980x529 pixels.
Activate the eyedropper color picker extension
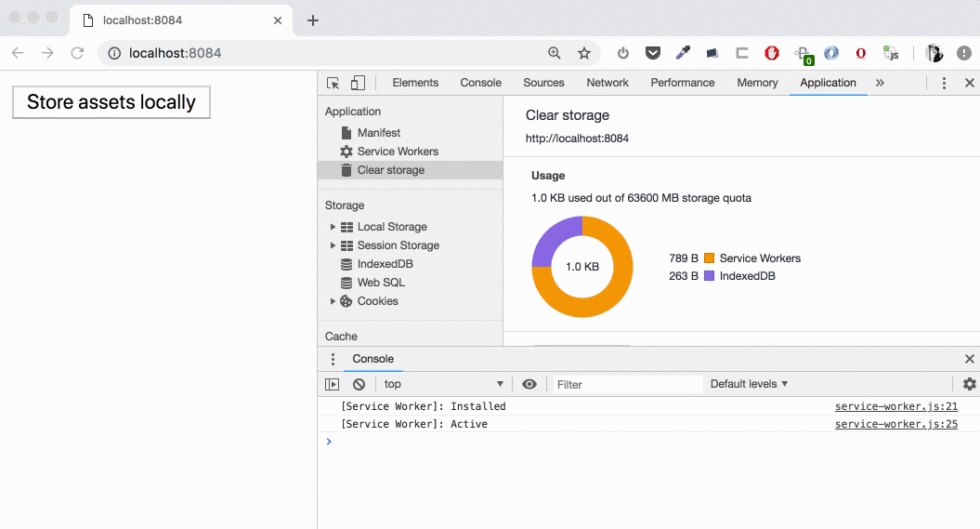(683, 53)
